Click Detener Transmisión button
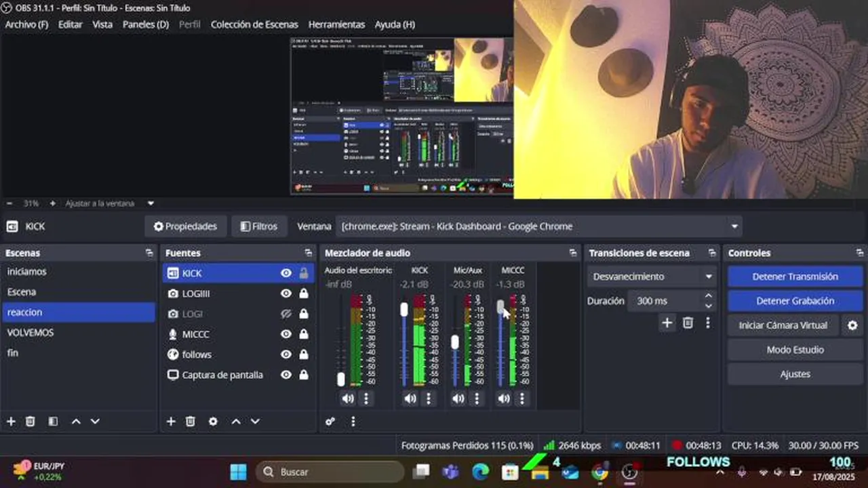The image size is (868, 488). click(795, 277)
